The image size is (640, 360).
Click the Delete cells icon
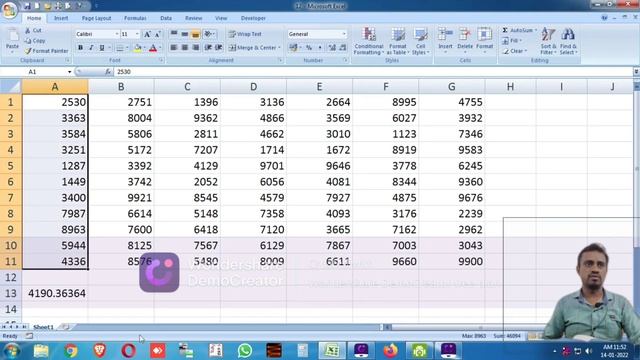coord(464,35)
